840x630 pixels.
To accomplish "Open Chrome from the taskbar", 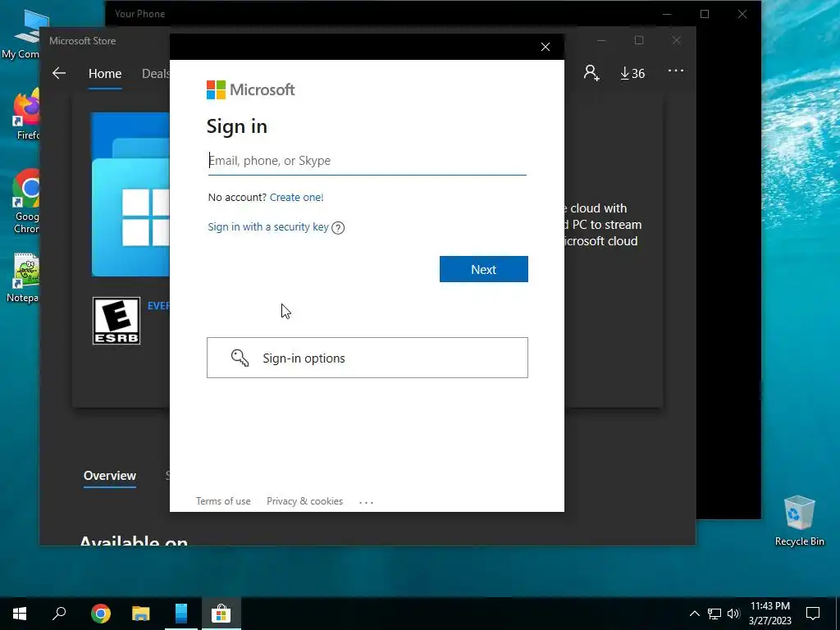I will point(101,614).
